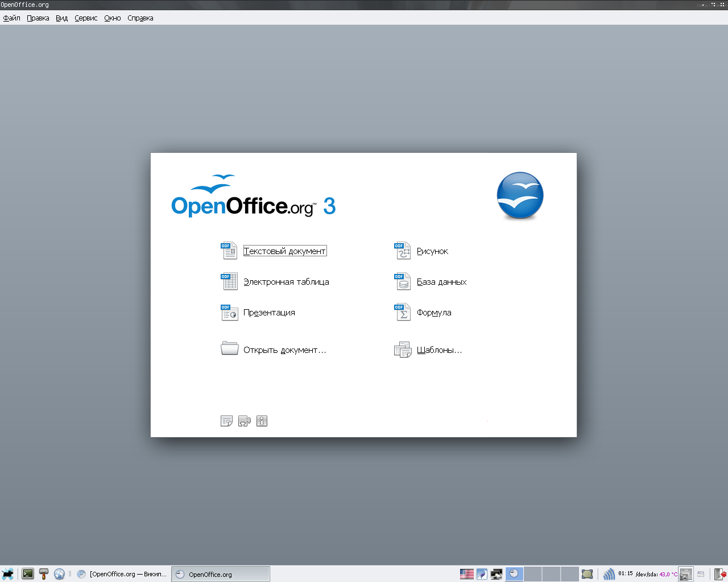Click the info icon in Start Center
This screenshot has width=728, height=582.
tap(262, 421)
